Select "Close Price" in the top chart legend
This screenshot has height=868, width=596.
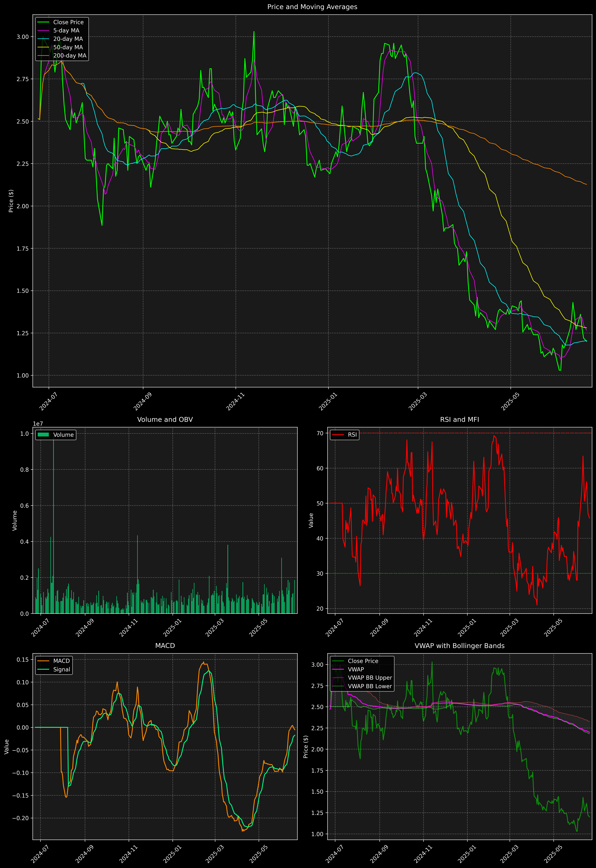click(x=68, y=22)
